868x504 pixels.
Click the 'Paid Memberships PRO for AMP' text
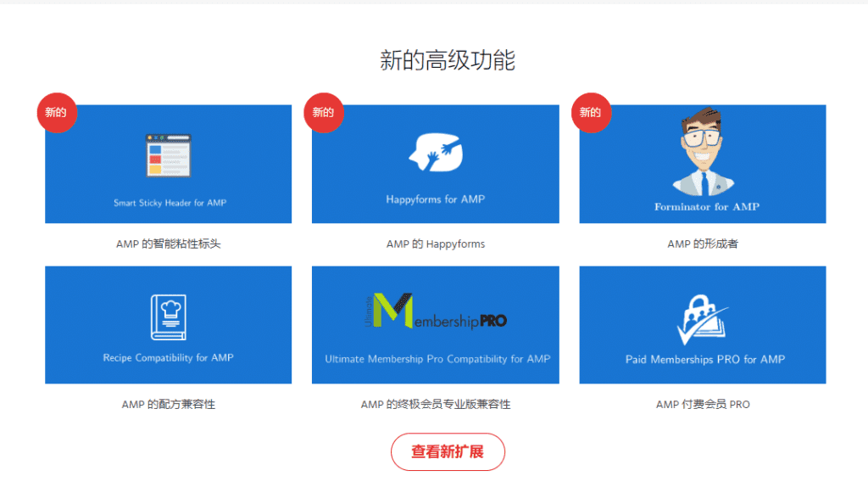pos(705,360)
